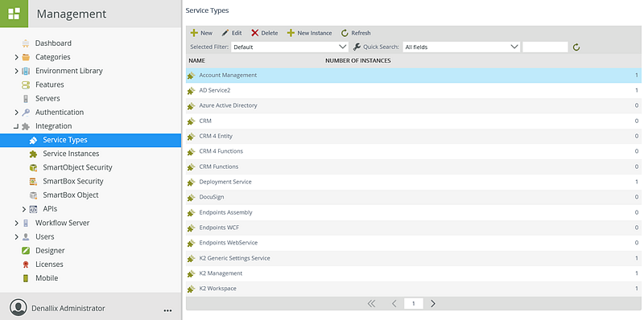Screen dimensions: 644x320
Task: Go to next page arrow
Action: click(x=433, y=304)
